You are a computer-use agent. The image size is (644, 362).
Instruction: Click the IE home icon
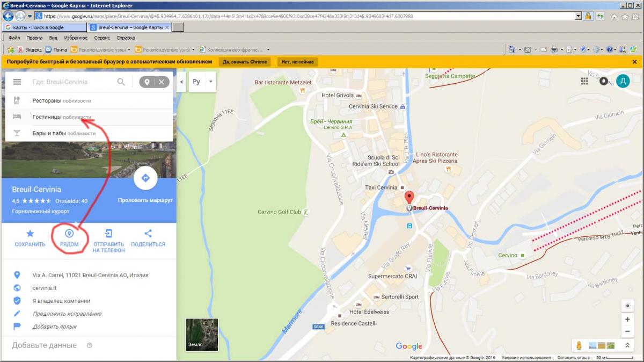click(615, 17)
